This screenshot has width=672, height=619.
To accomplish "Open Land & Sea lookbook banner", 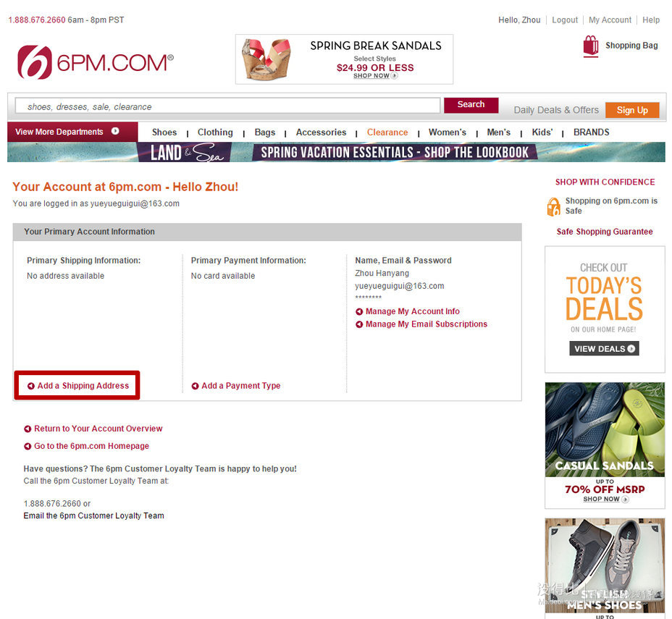I will click(x=337, y=152).
